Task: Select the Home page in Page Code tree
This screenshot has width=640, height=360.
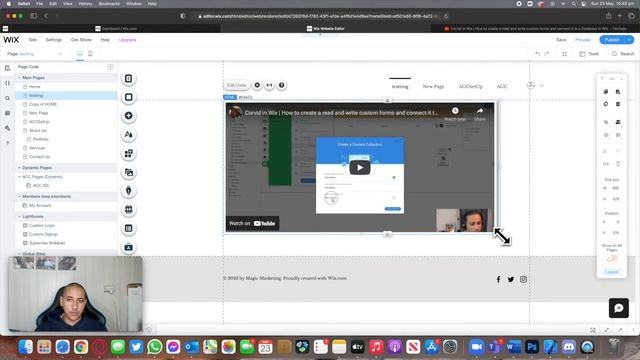Action: (34, 87)
